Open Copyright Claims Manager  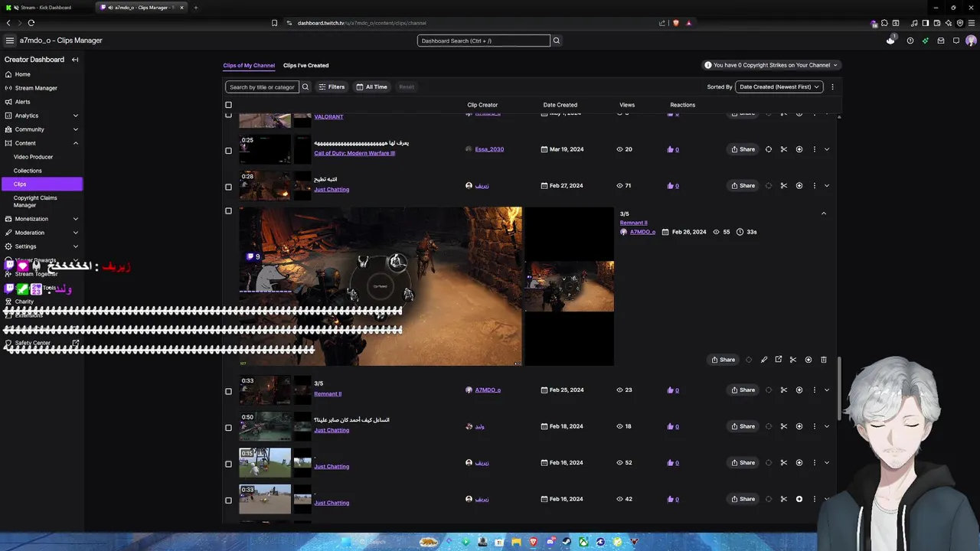pyautogui.click(x=35, y=201)
